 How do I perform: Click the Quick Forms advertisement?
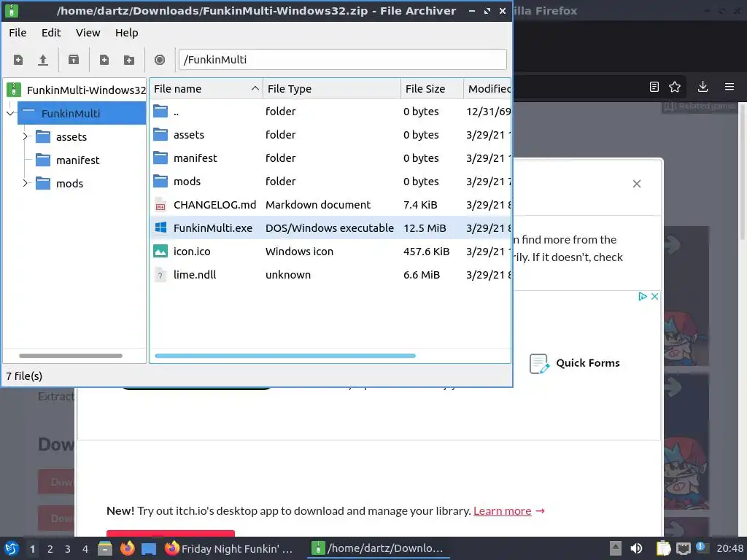(x=575, y=363)
